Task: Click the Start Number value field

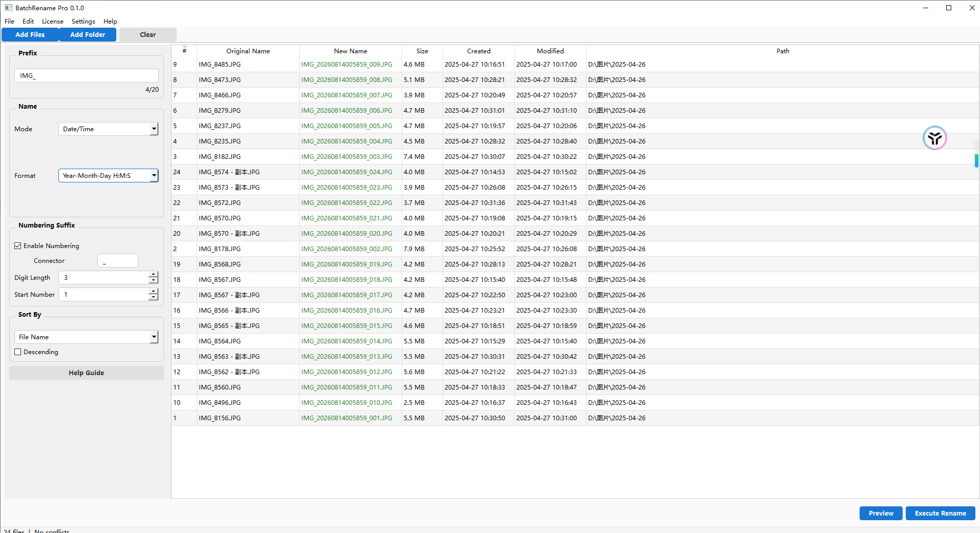Action: tap(103, 295)
